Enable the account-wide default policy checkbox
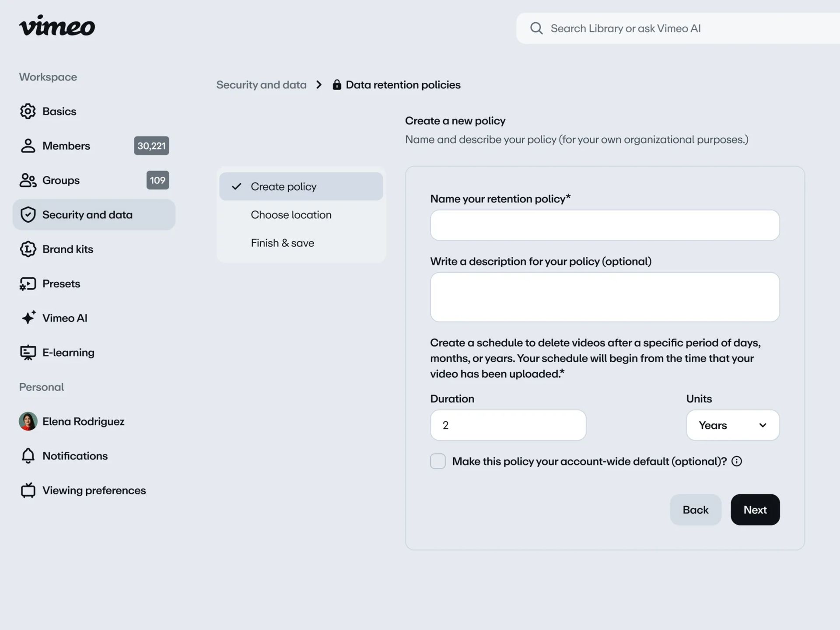 coord(438,462)
